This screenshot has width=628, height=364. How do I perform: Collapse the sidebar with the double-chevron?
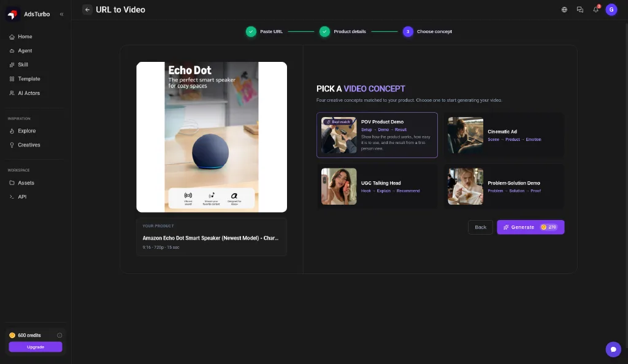62,14
